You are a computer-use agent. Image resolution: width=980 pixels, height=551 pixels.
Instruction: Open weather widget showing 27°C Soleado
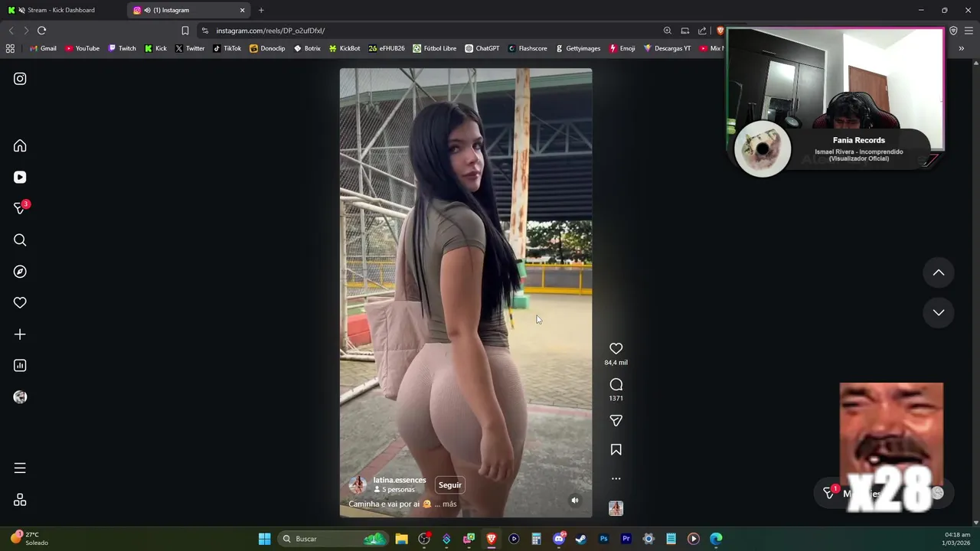(29, 539)
